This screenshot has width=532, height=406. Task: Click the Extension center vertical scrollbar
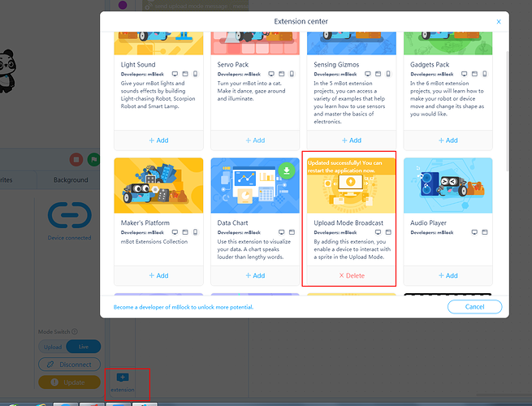pyautogui.click(x=508, y=111)
